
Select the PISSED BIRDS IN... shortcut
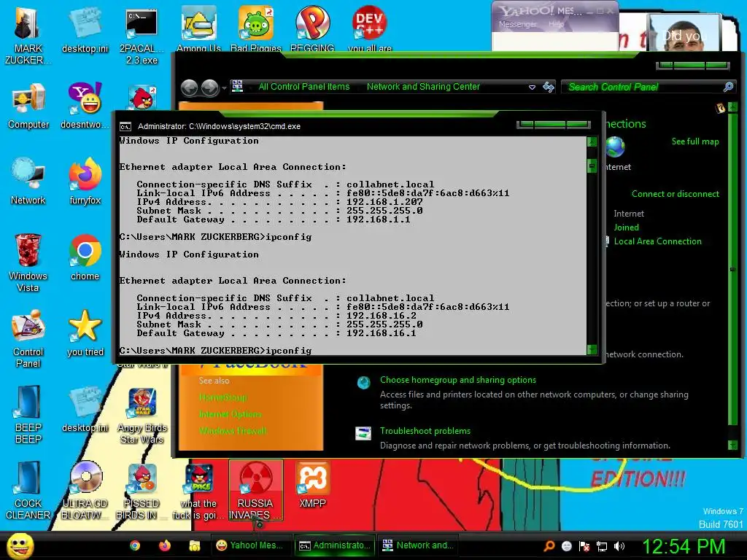[x=142, y=490]
